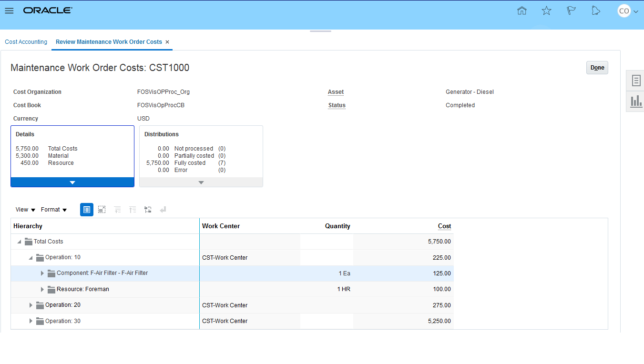Expand the Component: F-Air Filter node
The image size is (644, 364).
pos(42,273)
